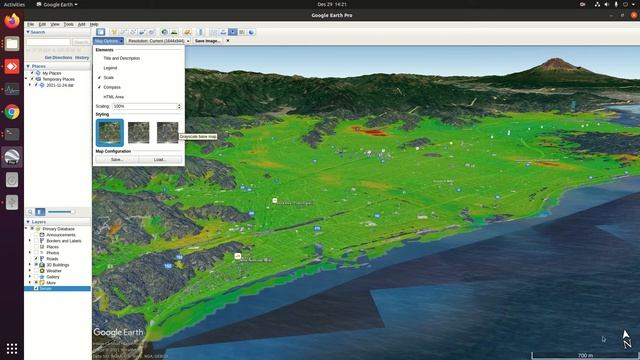Toggle the sunlight landscape icon
Image resolution: width=640 pixels, height=360 pixels.
click(174, 32)
